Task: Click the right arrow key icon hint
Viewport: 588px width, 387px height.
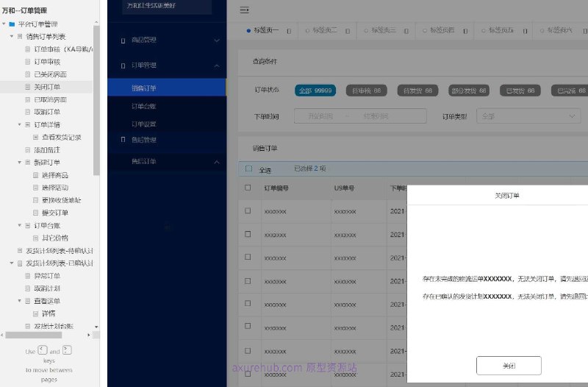Action: 67,350
